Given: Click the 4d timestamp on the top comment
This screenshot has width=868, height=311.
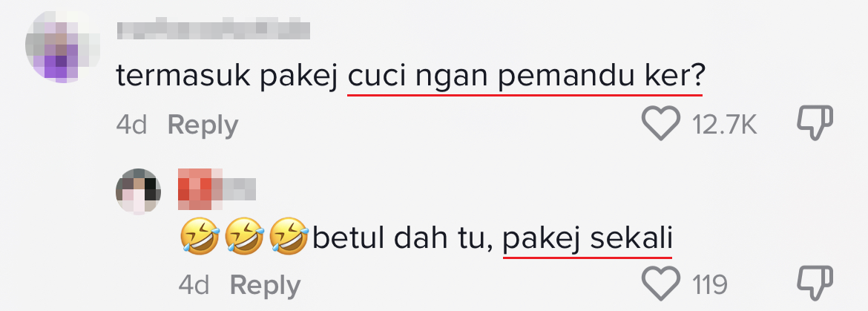Looking at the screenshot, I should 132,125.
